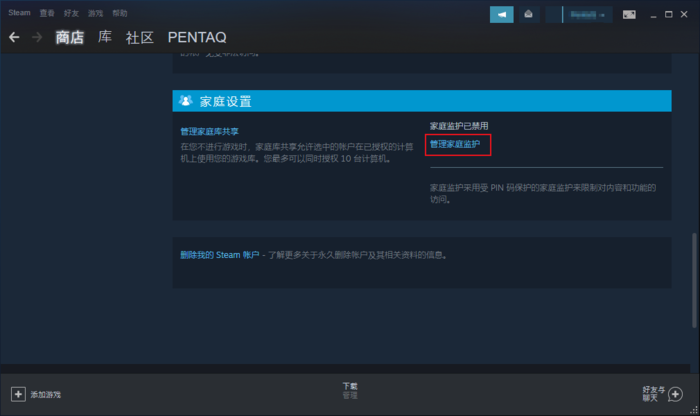
Task: Click the 家庭设置 family icon
Action: (x=186, y=101)
